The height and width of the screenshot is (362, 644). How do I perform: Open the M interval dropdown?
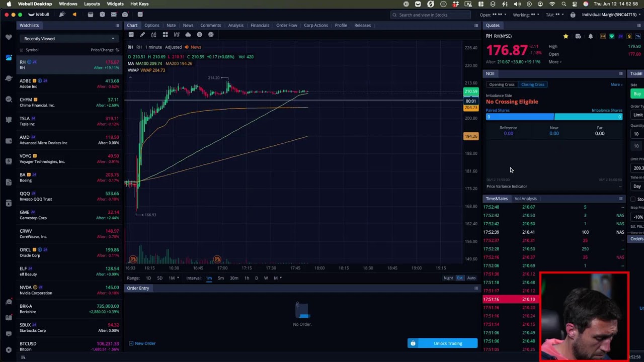click(277, 278)
